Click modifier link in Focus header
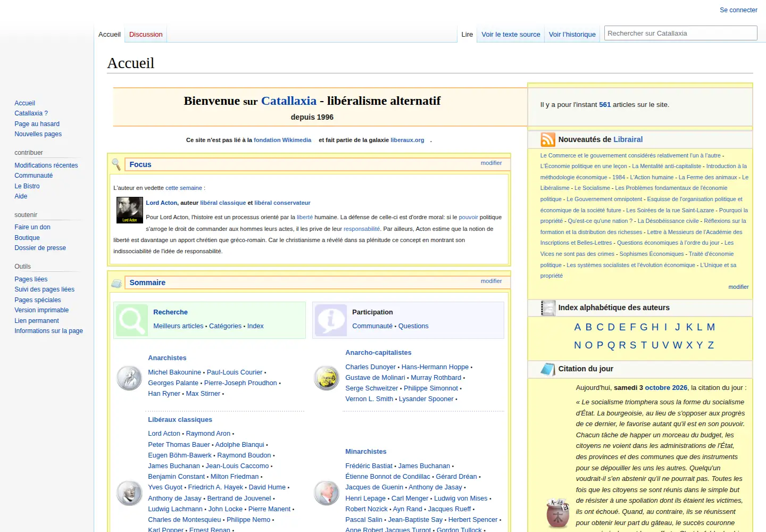766x532 pixels. coord(491,163)
